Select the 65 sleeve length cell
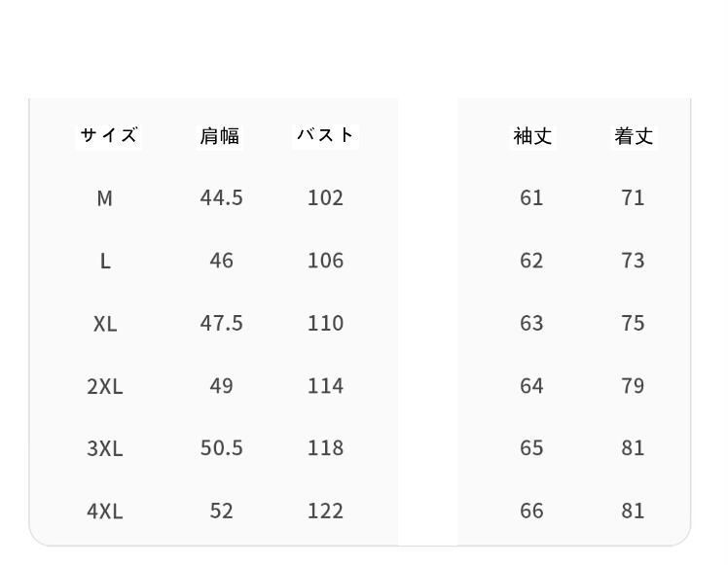This screenshot has width=728, height=565. [x=531, y=447]
